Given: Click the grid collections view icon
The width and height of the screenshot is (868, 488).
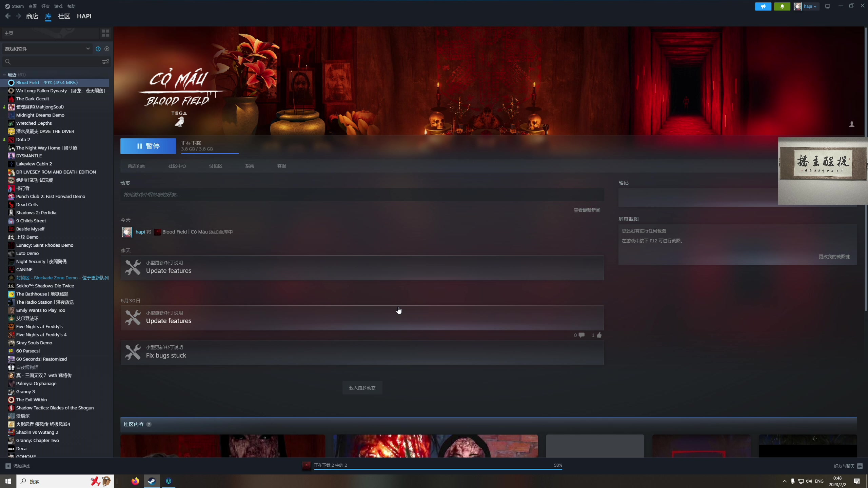Looking at the screenshot, I should [105, 33].
